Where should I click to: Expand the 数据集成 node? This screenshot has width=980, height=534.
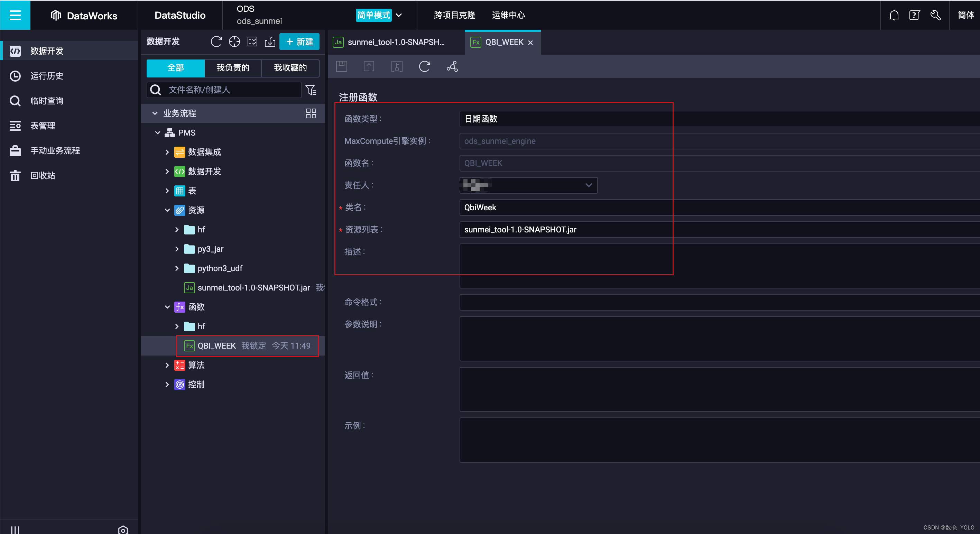click(167, 152)
